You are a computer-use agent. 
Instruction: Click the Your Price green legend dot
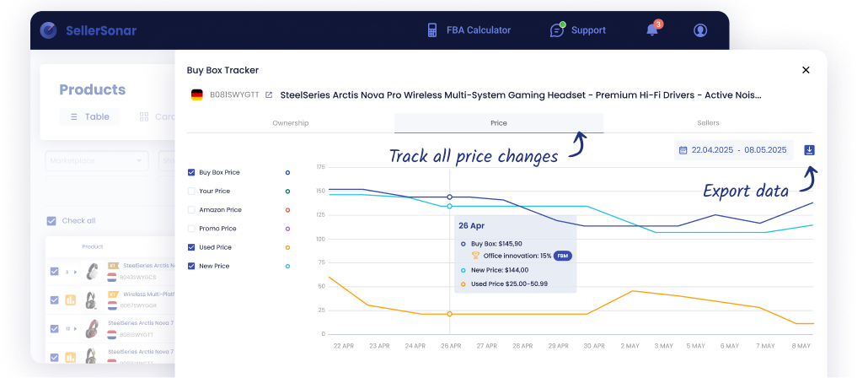point(288,192)
